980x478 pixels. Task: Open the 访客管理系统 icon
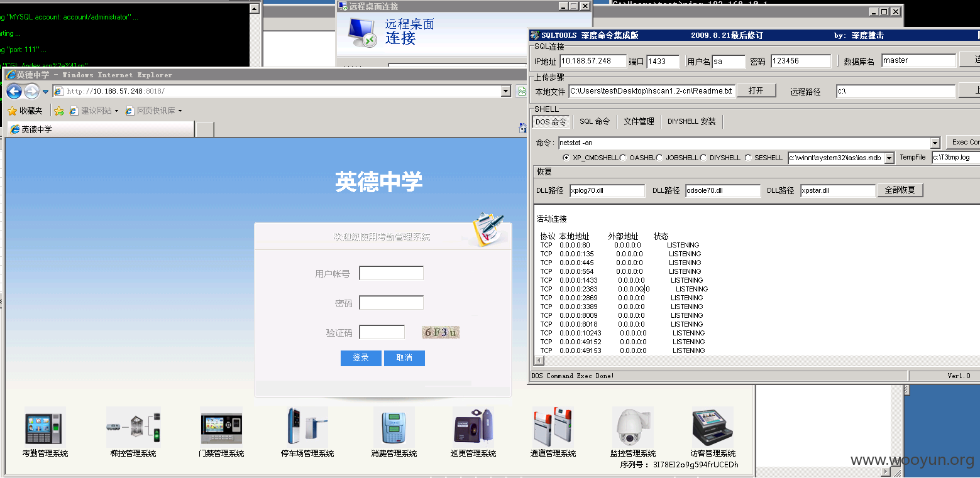pyautogui.click(x=713, y=426)
